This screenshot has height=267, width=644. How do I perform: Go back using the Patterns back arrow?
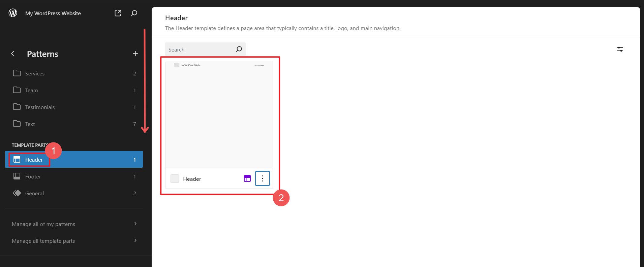[x=13, y=54]
